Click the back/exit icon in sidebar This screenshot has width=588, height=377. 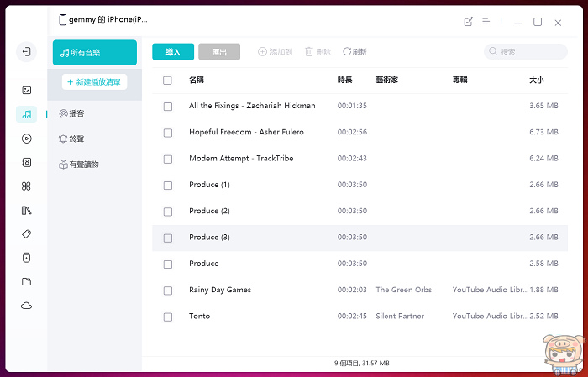coord(26,52)
